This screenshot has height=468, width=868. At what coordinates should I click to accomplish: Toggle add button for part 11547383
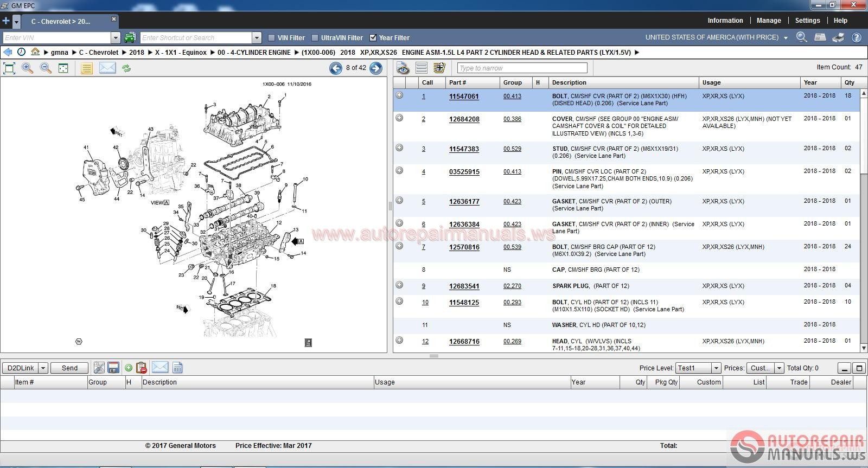click(399, 148)
